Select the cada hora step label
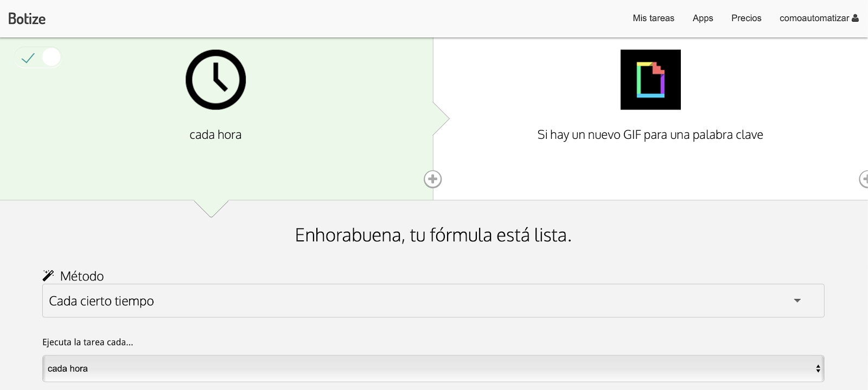 (x=215, y=135)
